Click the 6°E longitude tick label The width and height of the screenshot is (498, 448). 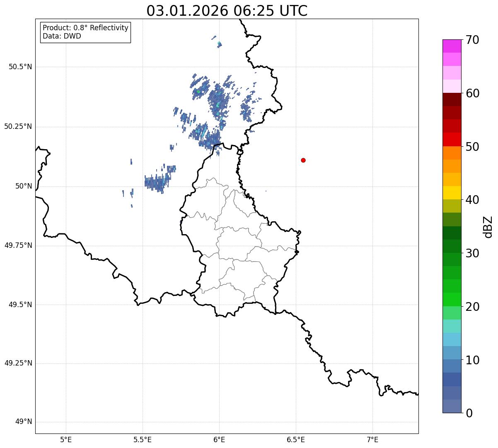click(219, 440)
